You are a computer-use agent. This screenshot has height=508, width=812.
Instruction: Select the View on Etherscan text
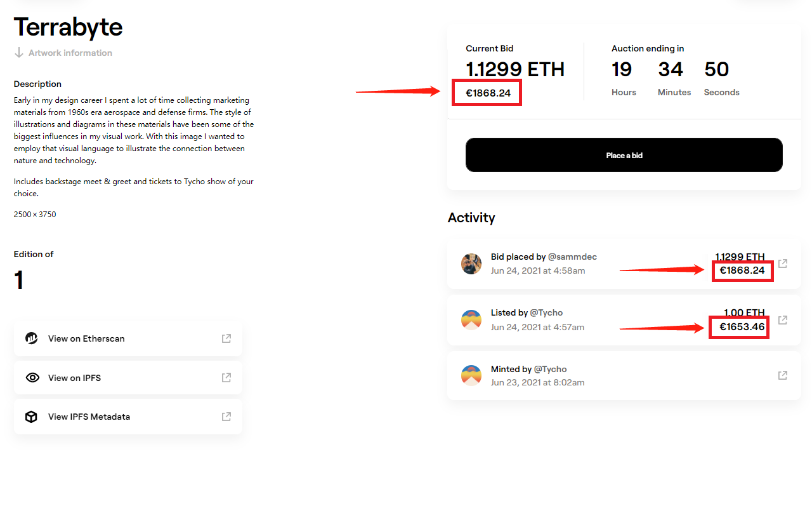coord(86,338)
